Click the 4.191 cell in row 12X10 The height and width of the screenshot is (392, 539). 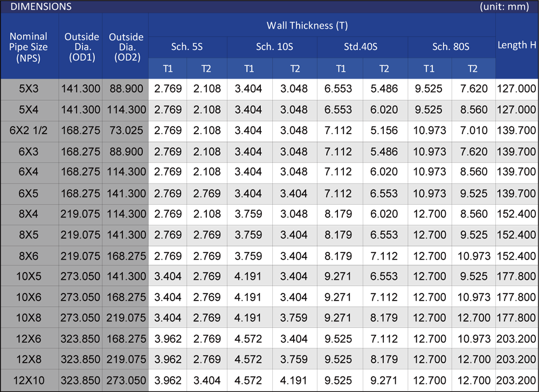295,381
